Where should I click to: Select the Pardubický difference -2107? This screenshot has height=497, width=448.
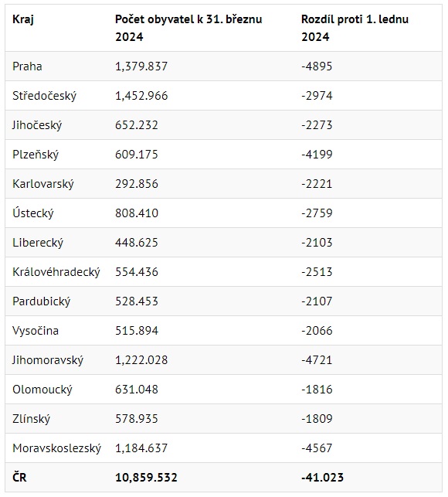(317, 301)
